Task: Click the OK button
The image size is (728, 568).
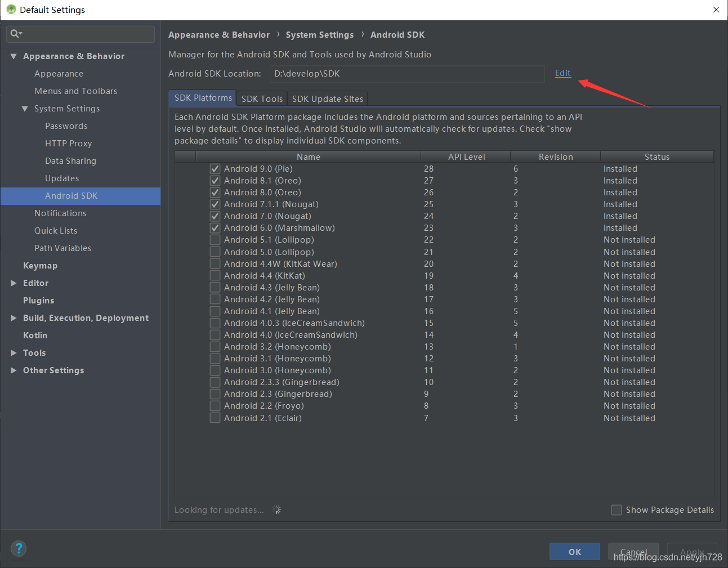Action: (575, 552)
